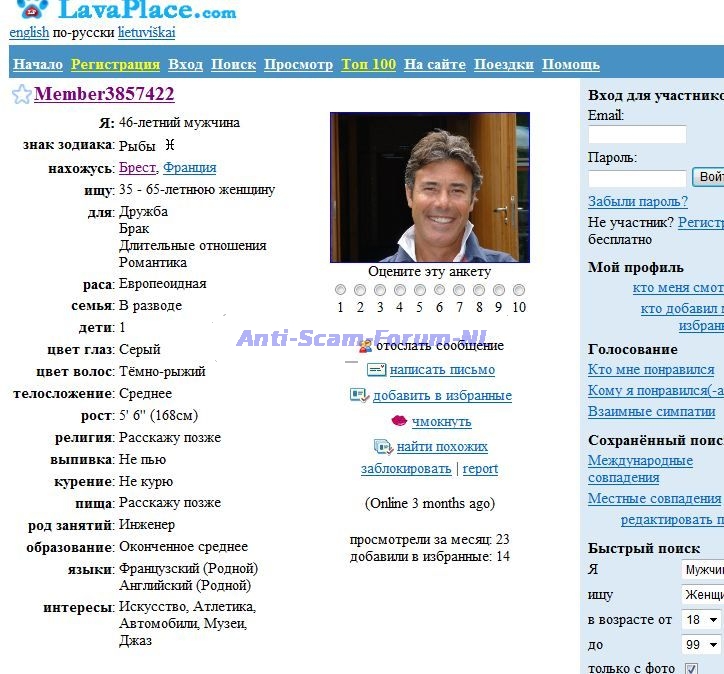Click the favorite star icon beside Member3857422

[x=21, y=95]
